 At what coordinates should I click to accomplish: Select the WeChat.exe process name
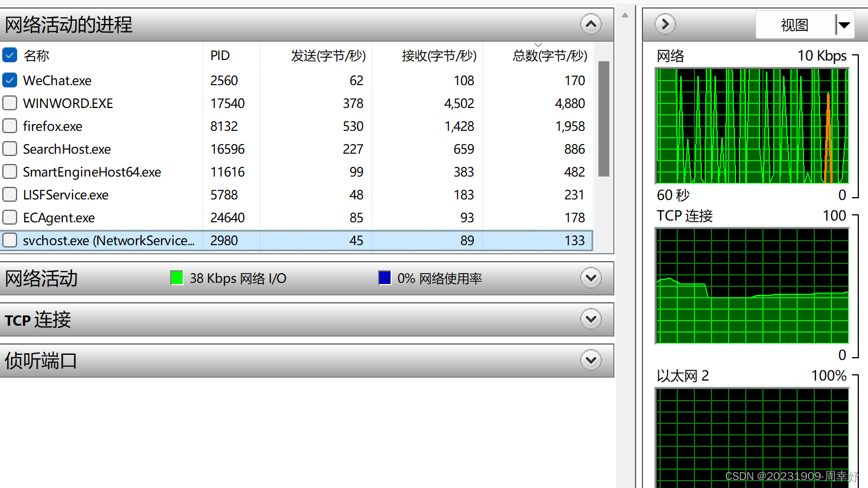pyautogui.click(x=57, y=81)
